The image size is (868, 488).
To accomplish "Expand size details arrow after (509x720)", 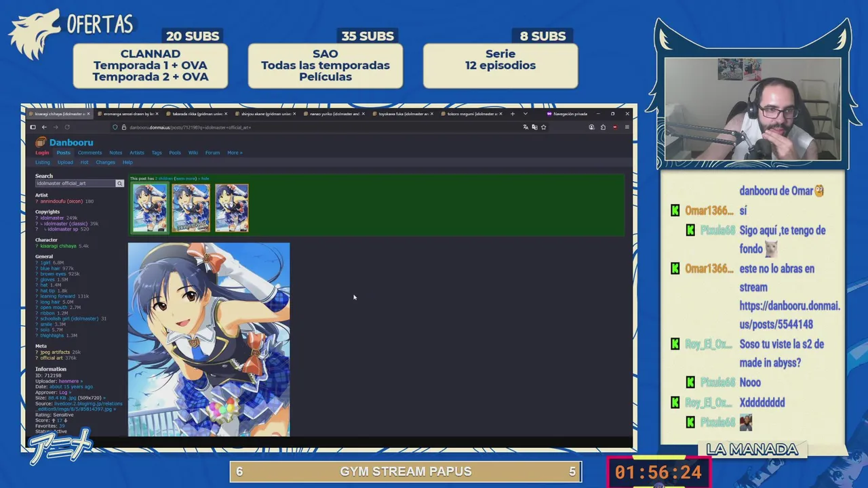I will tap(104, 398).
